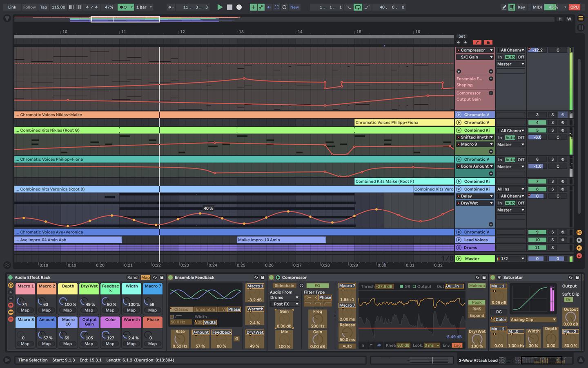Image resolution: width=588 pixels, height=368 pixels.
Task: Turn off the Saturator device activator
Action: pyautogui.click(x=492, y=277)
